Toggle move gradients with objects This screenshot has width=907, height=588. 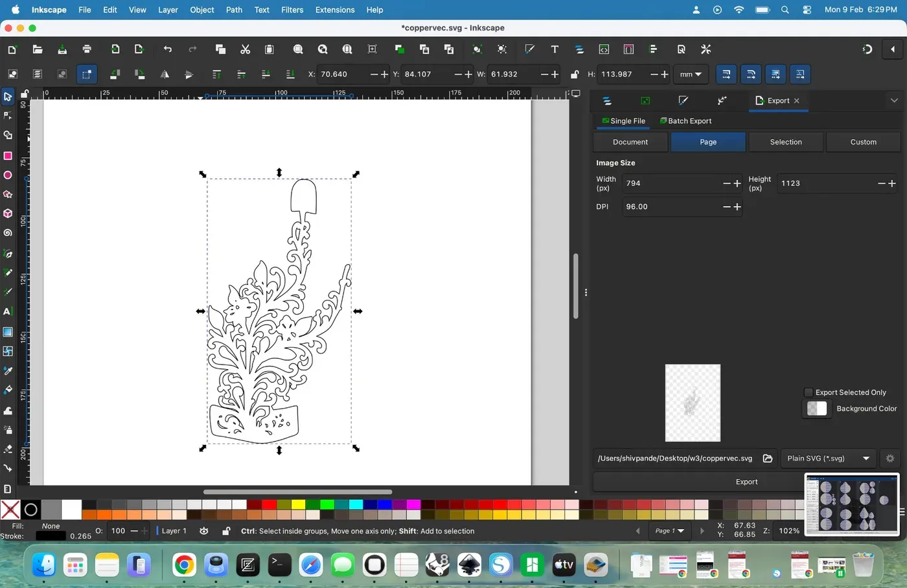(x=775, y=74)
